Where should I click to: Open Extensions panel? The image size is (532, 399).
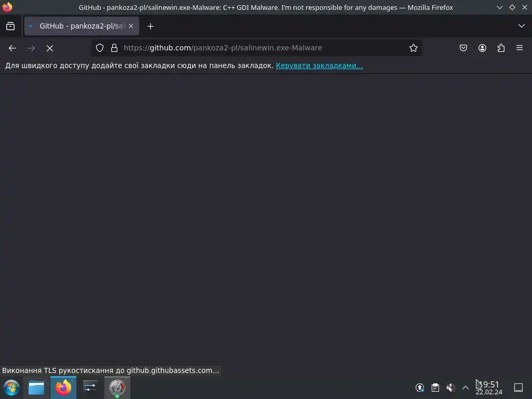click(x=501, y=48)
